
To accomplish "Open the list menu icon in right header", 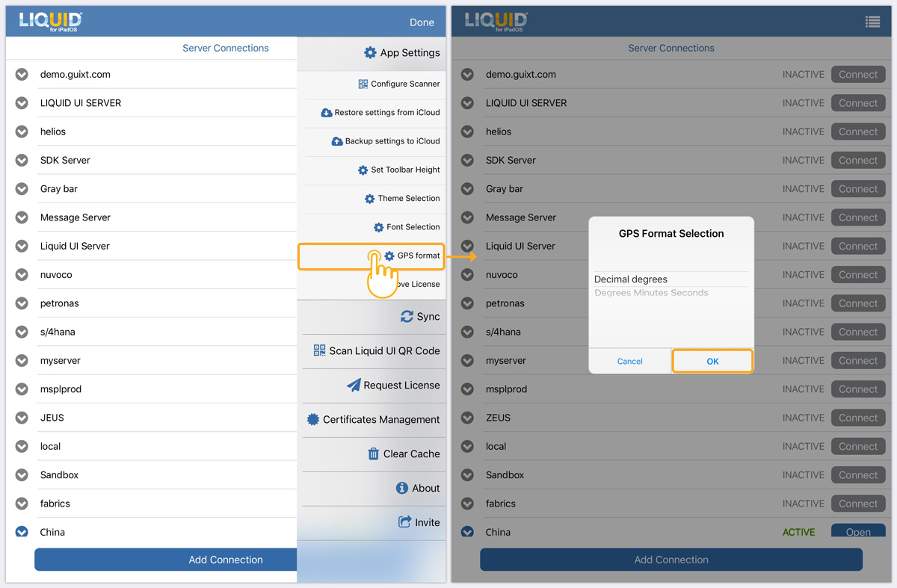I will click(x=872, y=22).
